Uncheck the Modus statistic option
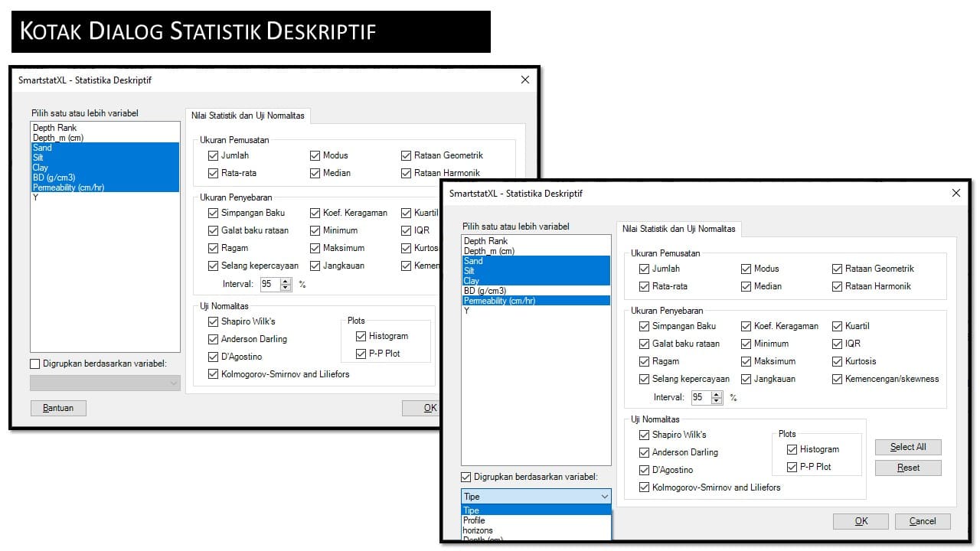Screen dimensions: 980x551 point(746,268)
